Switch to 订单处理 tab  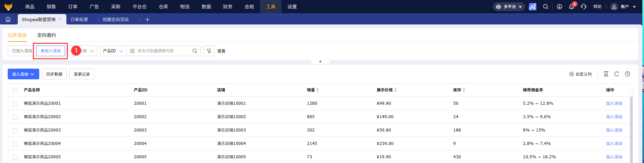pos(79,19)
